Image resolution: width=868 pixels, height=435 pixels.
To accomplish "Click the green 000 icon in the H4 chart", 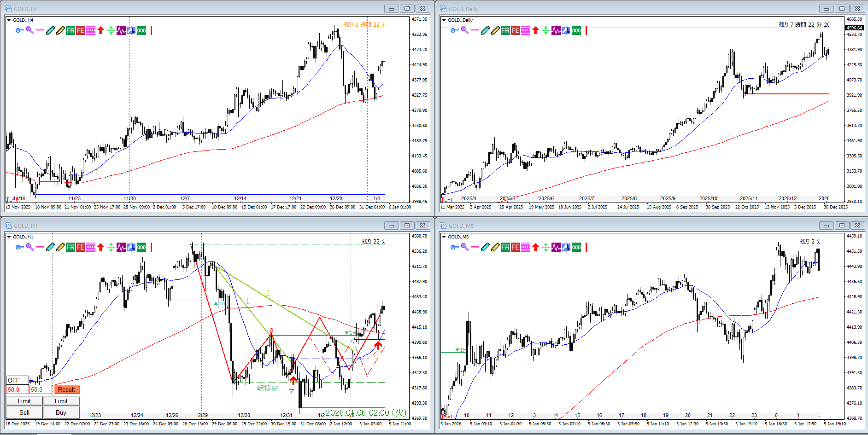I will pyautogui.click(x=141, y=30).
